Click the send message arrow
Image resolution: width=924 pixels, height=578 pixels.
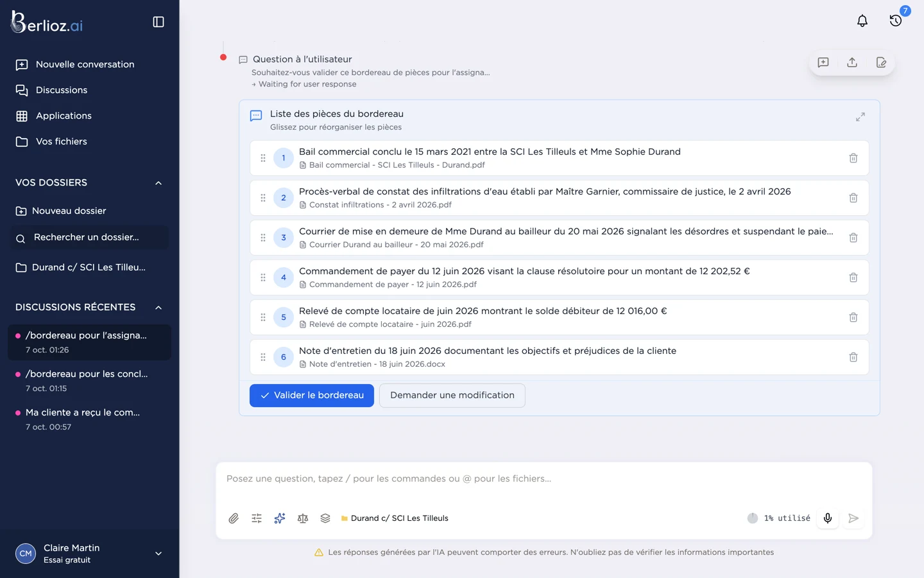[853, 518]
